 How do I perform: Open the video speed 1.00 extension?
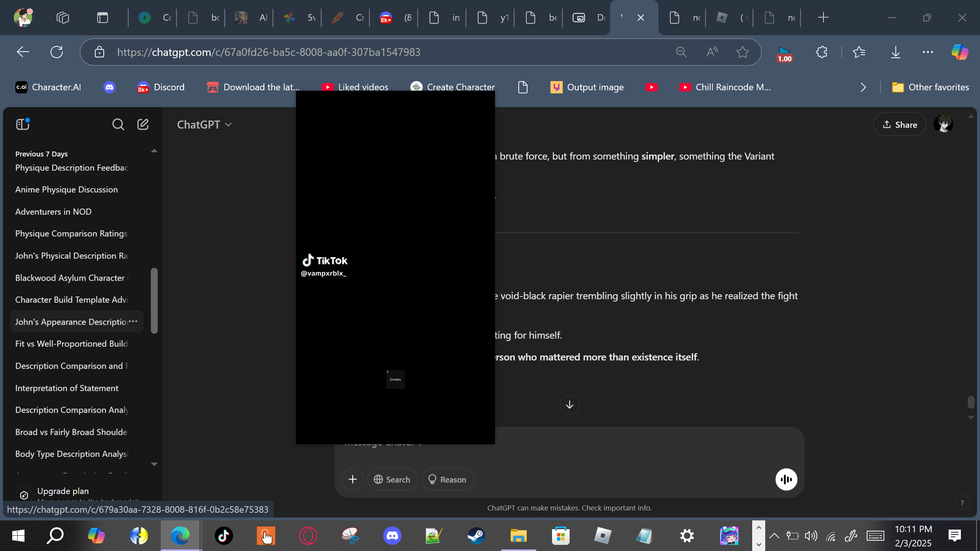click(x=784, y=54)
